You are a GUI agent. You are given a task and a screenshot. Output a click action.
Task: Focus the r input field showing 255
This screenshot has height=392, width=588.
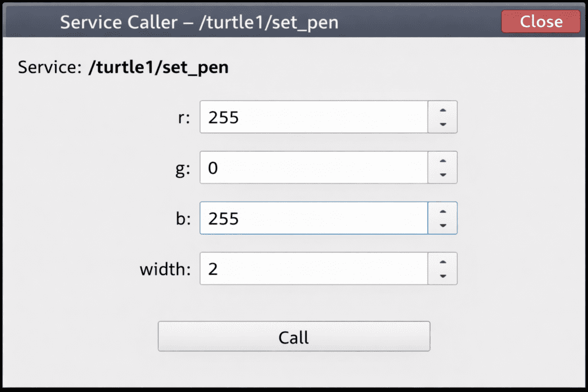point(314,117)
